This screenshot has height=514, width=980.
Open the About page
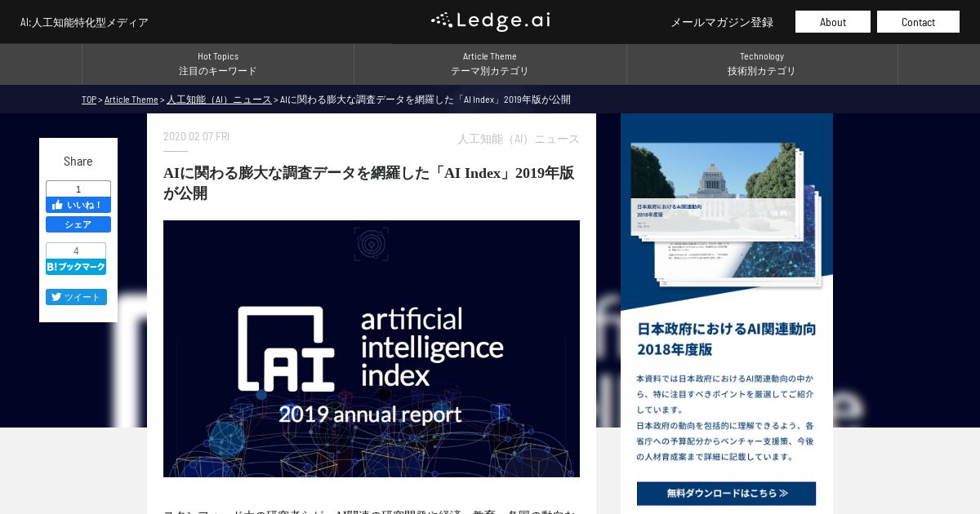coord(833,22)
